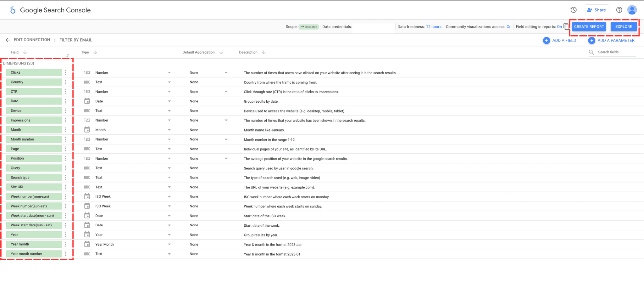Click the Looker Studio logo icon
The width and height of the screenshot is (644, 289).
(x=13, y=10)
